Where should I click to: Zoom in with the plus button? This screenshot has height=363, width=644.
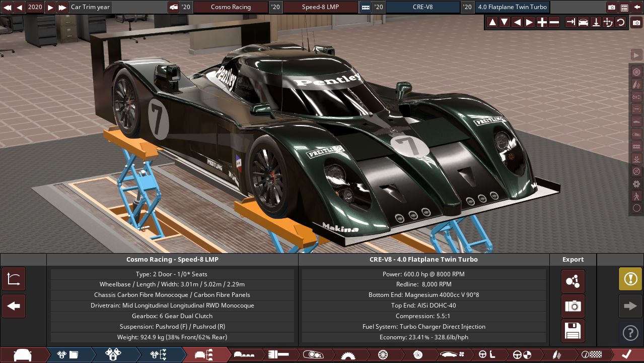click(x=542, y=22)
